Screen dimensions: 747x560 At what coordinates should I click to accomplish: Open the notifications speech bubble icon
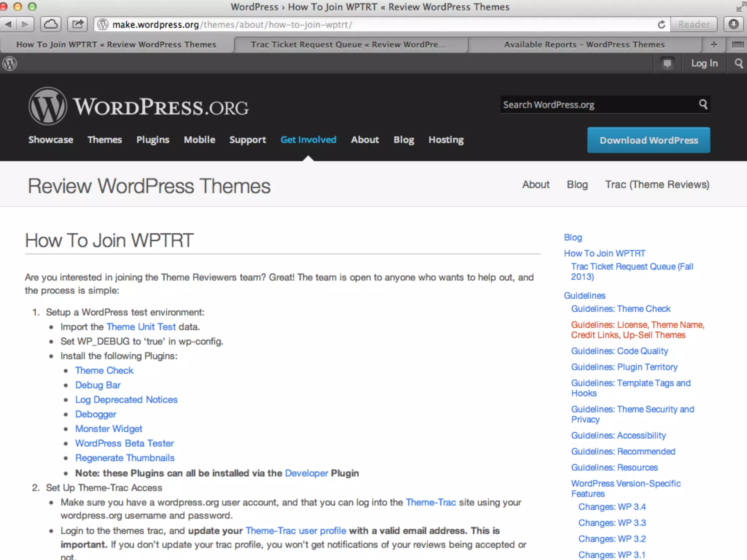click(667, 63)
